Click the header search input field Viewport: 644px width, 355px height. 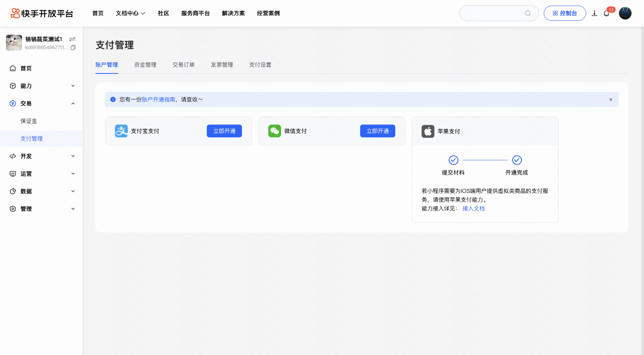(x=491, y=13)
